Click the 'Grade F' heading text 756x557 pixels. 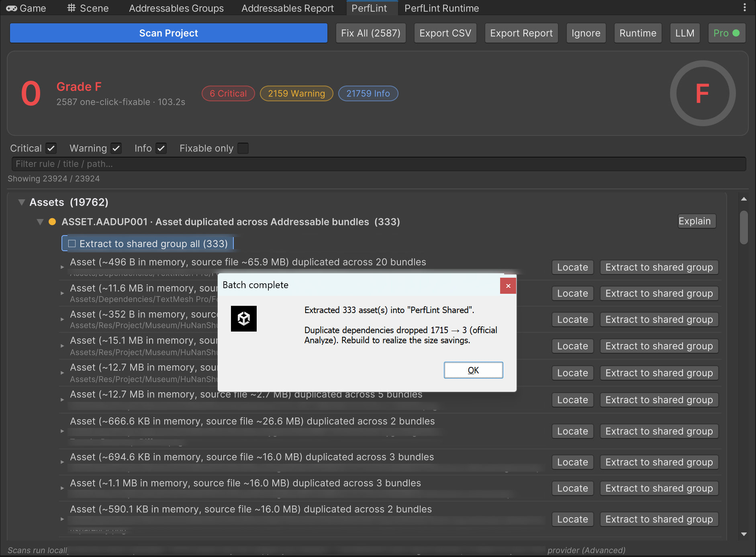79,86
